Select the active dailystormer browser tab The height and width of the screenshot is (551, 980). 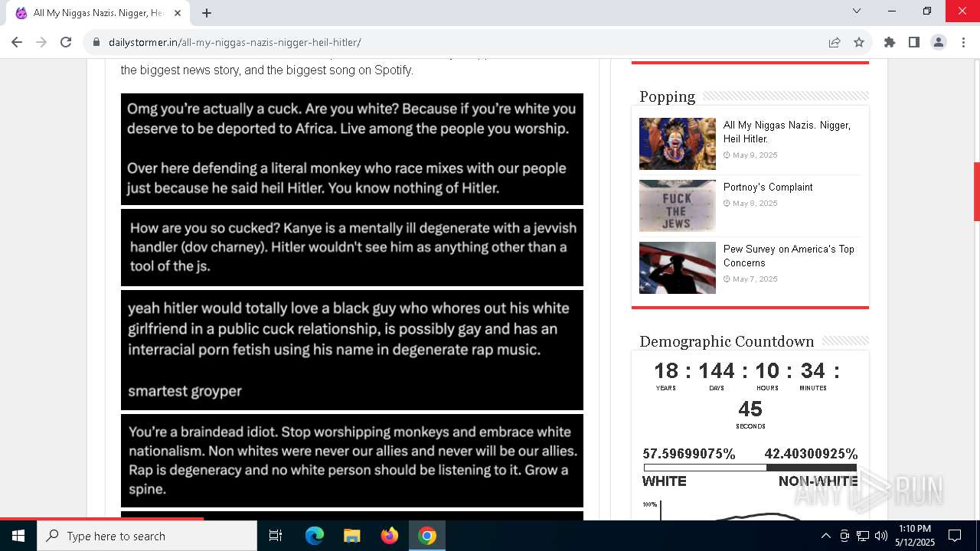[x=100, y=13]
